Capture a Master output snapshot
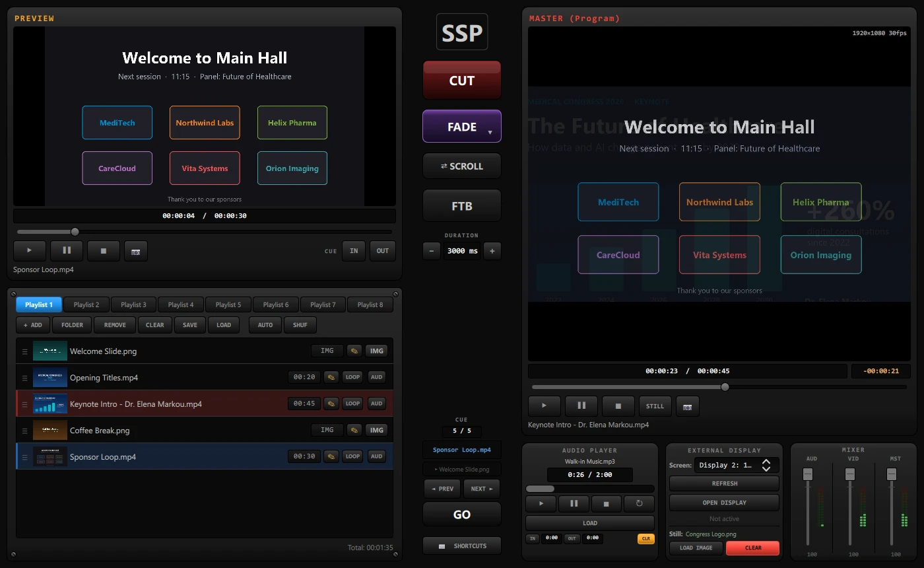Image resolution: width=924 pixels, height=568 pixels. pyautogui.click(x=687, y=406)
